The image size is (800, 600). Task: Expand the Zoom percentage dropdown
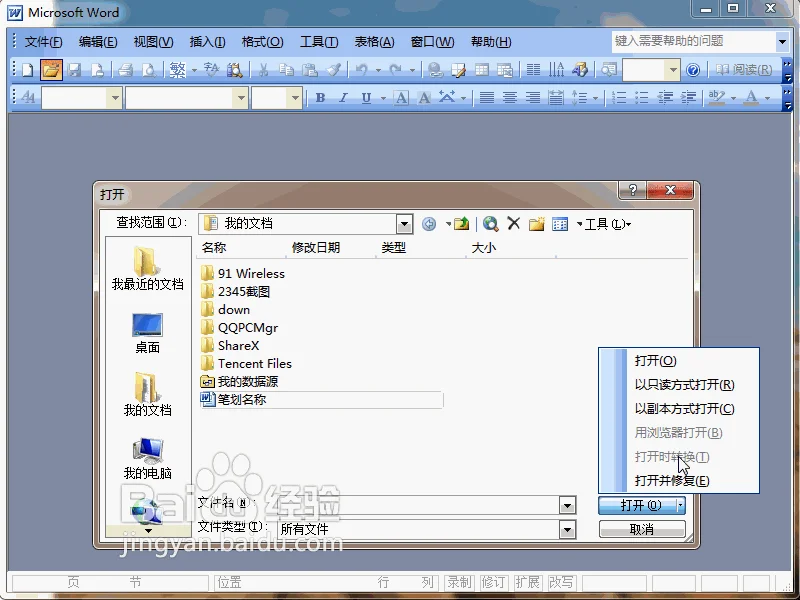tap(672, 69)
